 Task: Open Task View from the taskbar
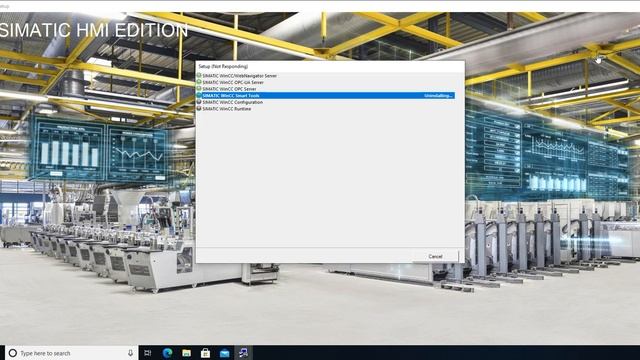[148, 353]
